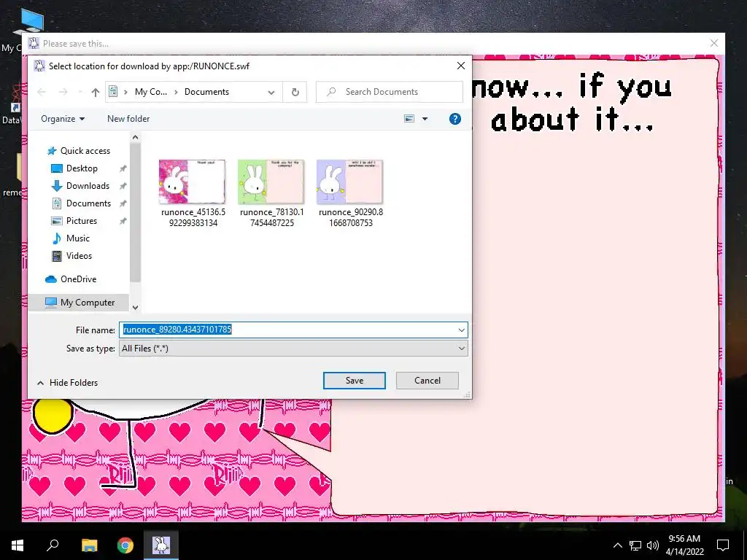Create a New folder
Screen dimensions: 747x560
128,119
